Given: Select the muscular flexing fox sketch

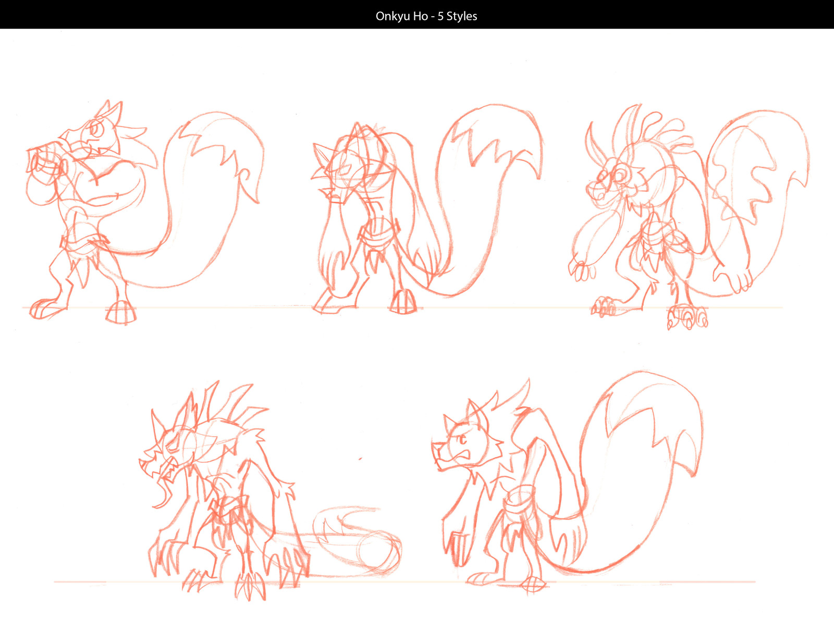Looking at the screenshot, I should click(144, 213).
